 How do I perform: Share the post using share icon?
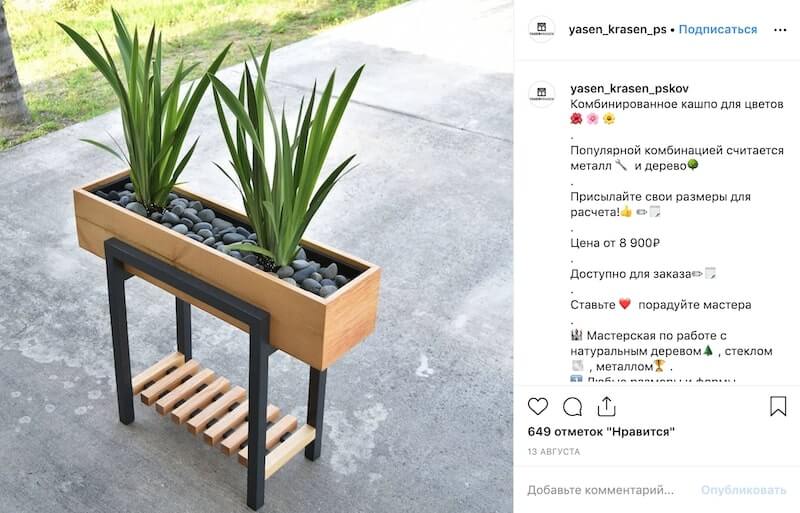coord(606,406)
